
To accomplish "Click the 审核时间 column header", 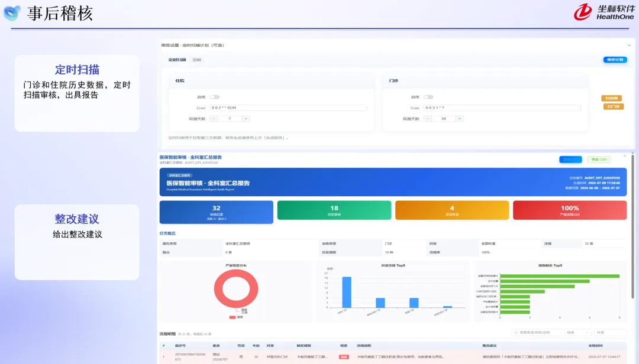I will 595,346.
